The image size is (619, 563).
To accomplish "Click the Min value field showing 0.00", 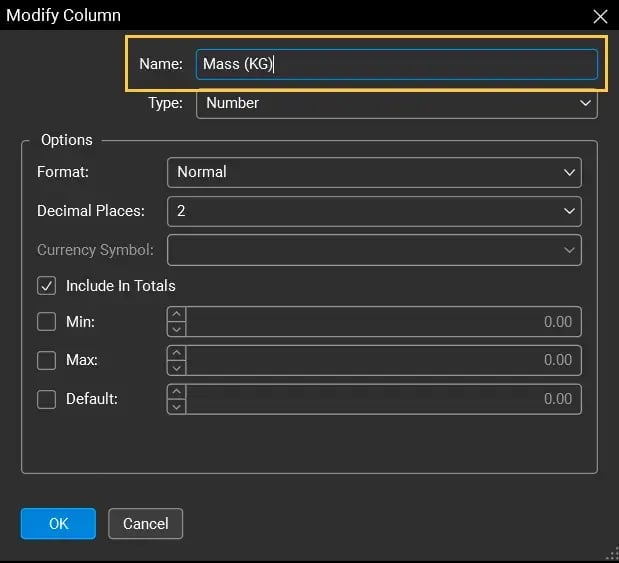I will pyautogui.click(x=383, y=322).
